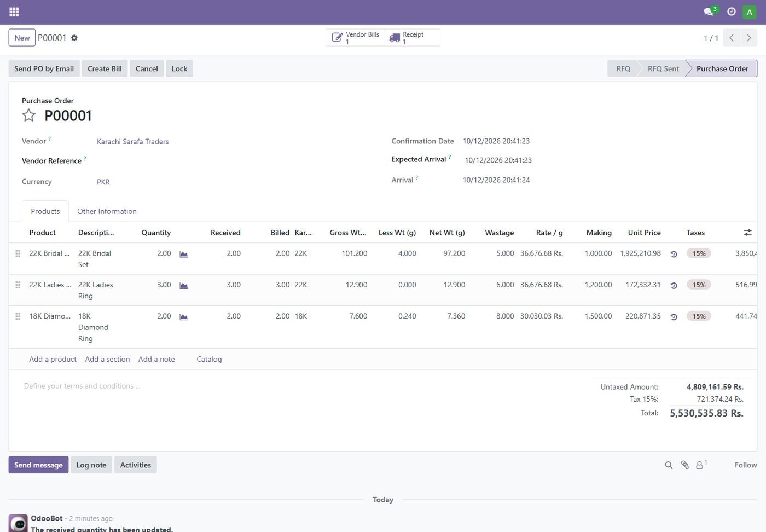Viewport: 766px width, 532px height.
Task: Open the activities clock icon
Action: tap(731, 11)
